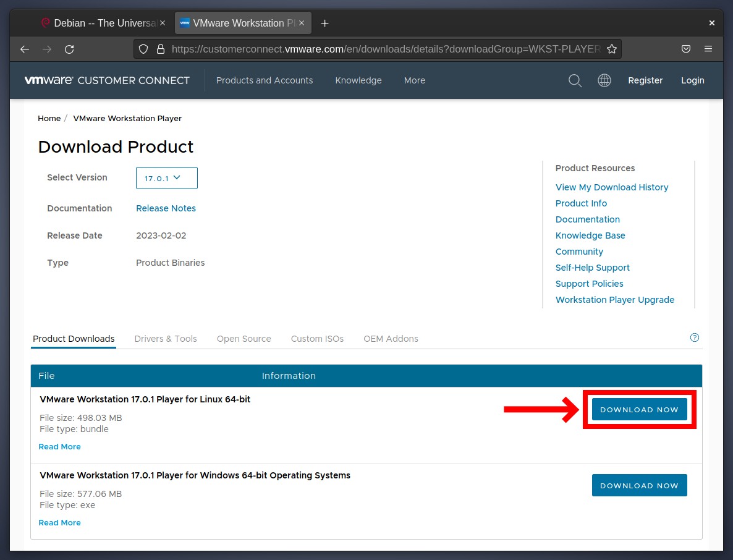Switch to the Custom ISOs tab
Image resolution: width=733 pixels, height=560 pixels.
[x=318, y=339]
